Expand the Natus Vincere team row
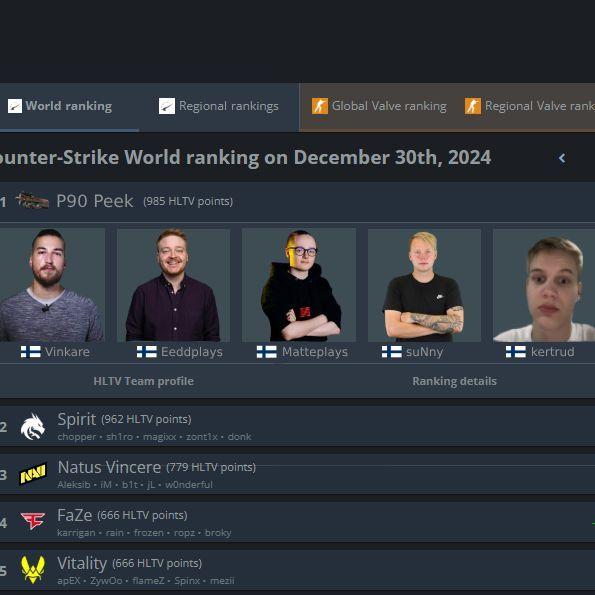This screenshot has width=595, height=595. pyautogui.click(x=298, y=474)
